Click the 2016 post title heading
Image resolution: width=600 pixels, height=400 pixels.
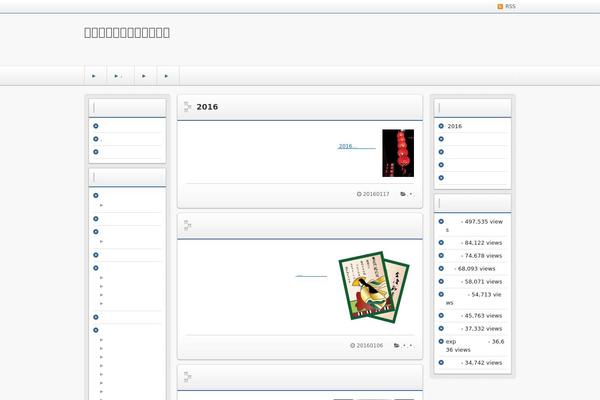click(207, 107)
